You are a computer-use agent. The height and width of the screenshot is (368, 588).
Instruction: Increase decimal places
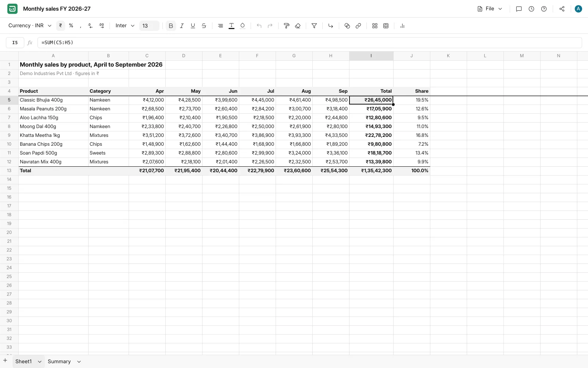click(x=102, y=26)
